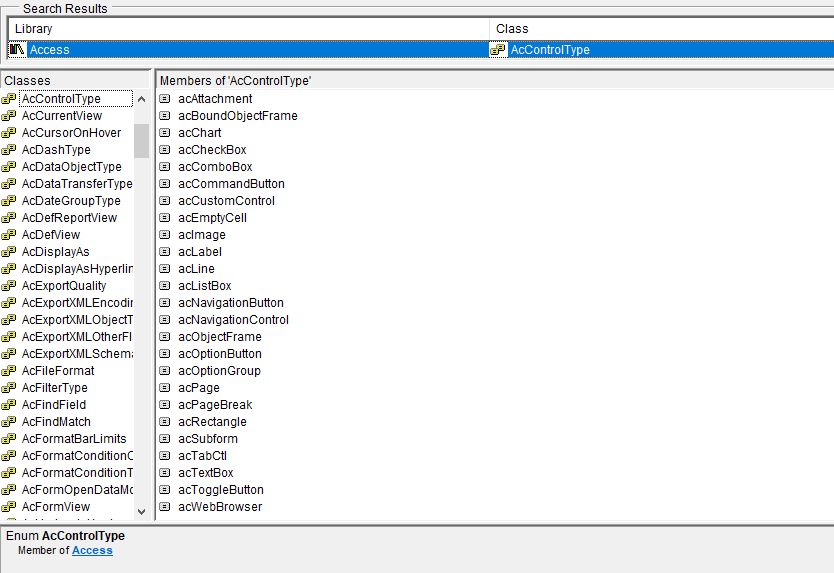
Task: Click the enum icon next to AcDataObjectType
Action: pos(9,167)
